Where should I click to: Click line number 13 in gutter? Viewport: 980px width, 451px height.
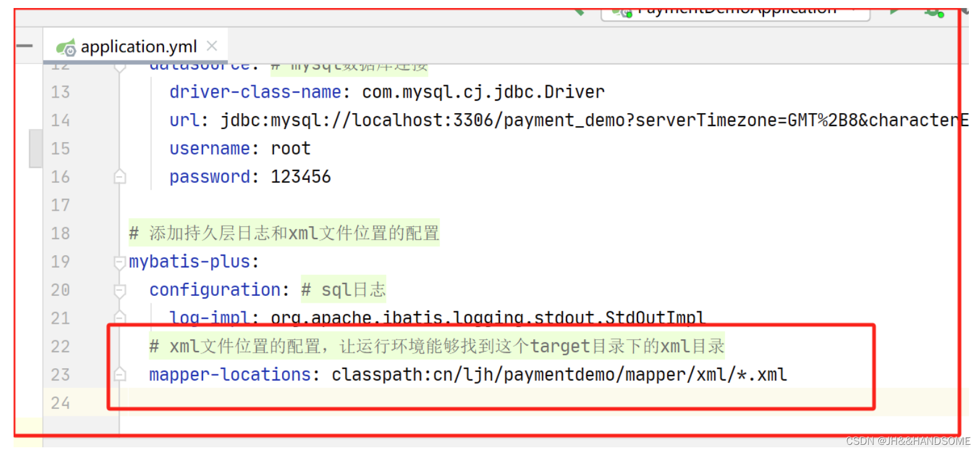(60, 92)
